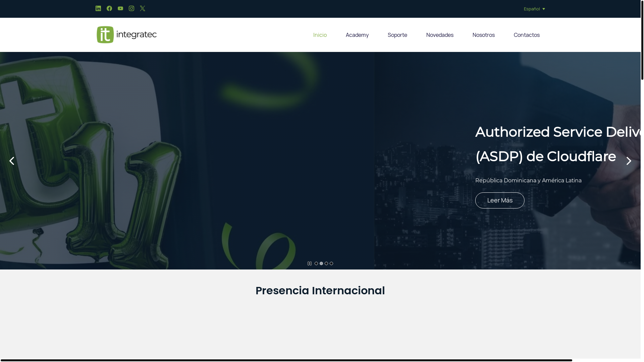The image size is (644, 362).
Task: Open the YouTube social icon
Action: pyautogui.click(x=120, y=8)
